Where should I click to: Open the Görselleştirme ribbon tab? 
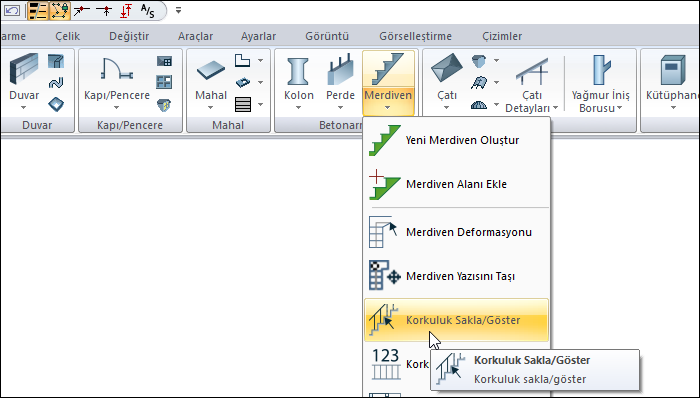415,36
